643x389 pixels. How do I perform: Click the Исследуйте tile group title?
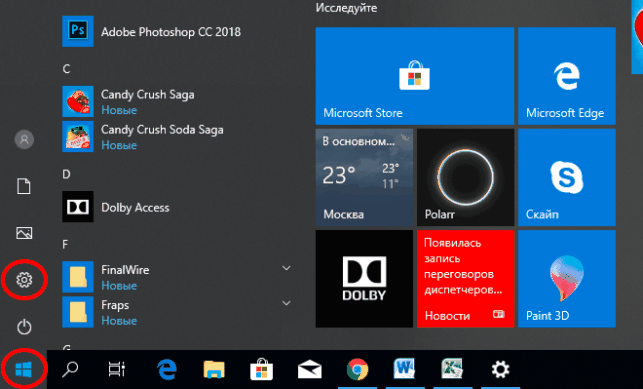[x=347, y=8]
